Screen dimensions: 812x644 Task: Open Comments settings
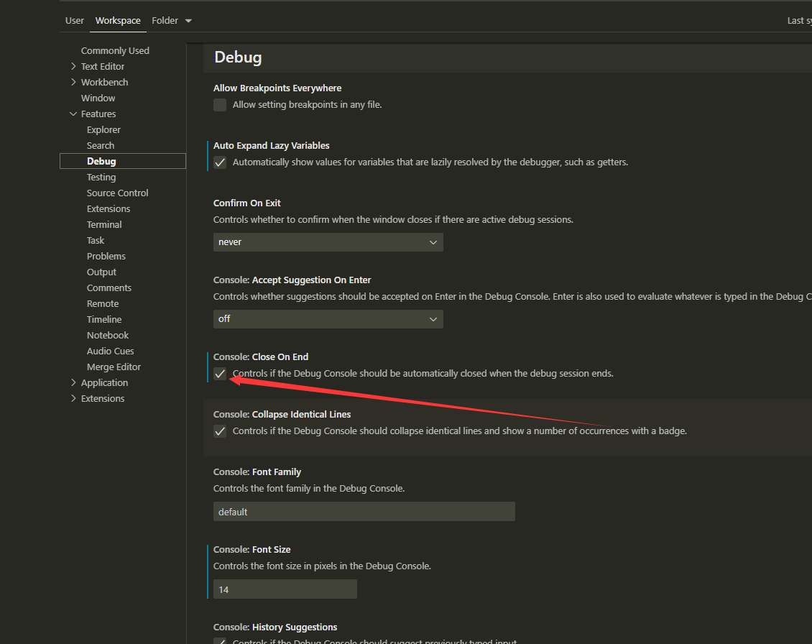tap(109, 287)
